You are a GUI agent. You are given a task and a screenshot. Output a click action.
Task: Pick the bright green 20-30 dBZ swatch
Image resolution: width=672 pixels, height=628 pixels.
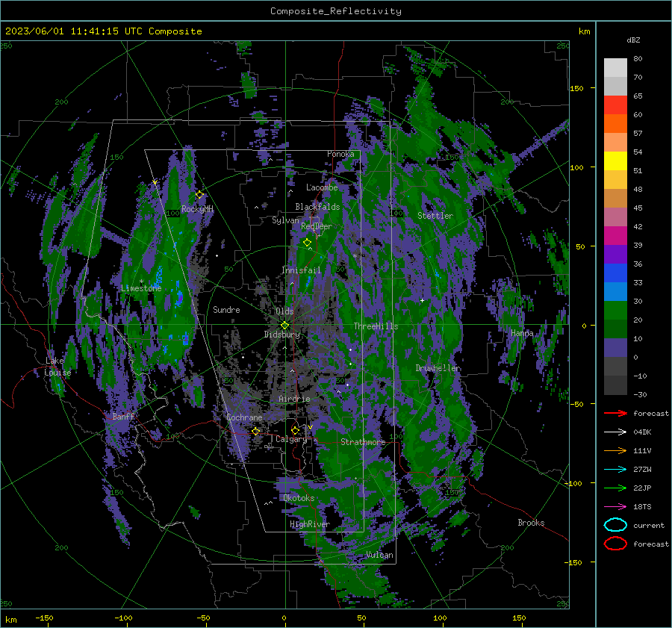click(x=615, y=311)
